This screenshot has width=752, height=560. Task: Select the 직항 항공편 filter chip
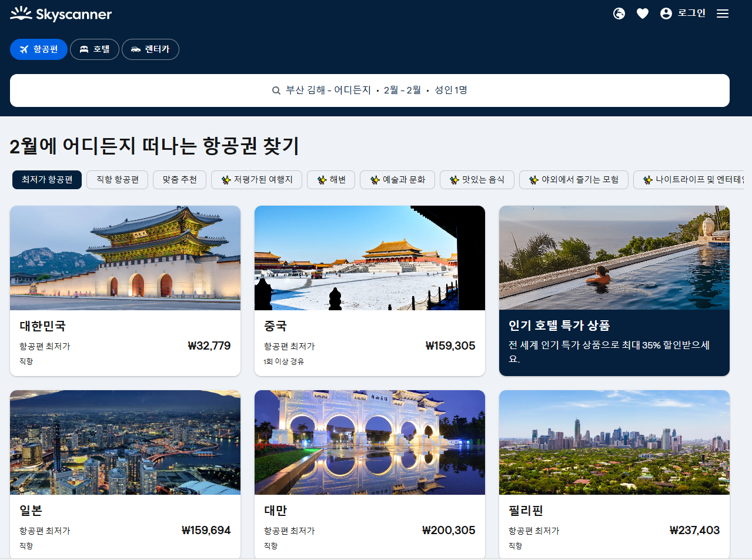(x=117, y=180)
